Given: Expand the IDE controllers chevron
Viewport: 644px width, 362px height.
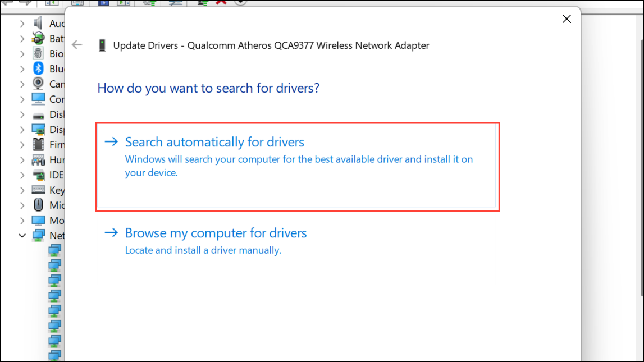Looking at the screenshot, I should pos(22,175).
